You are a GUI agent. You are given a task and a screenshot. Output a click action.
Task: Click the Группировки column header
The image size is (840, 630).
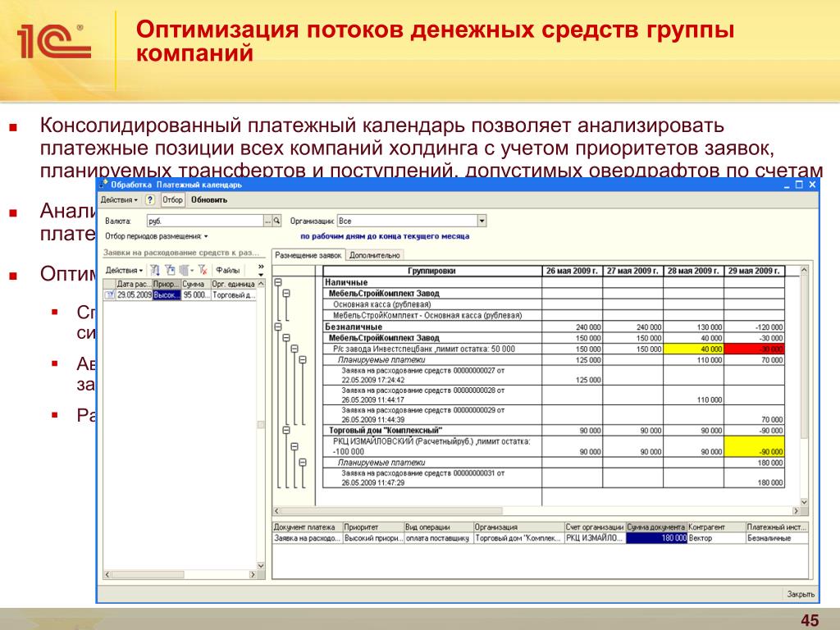tap(432, 271)
